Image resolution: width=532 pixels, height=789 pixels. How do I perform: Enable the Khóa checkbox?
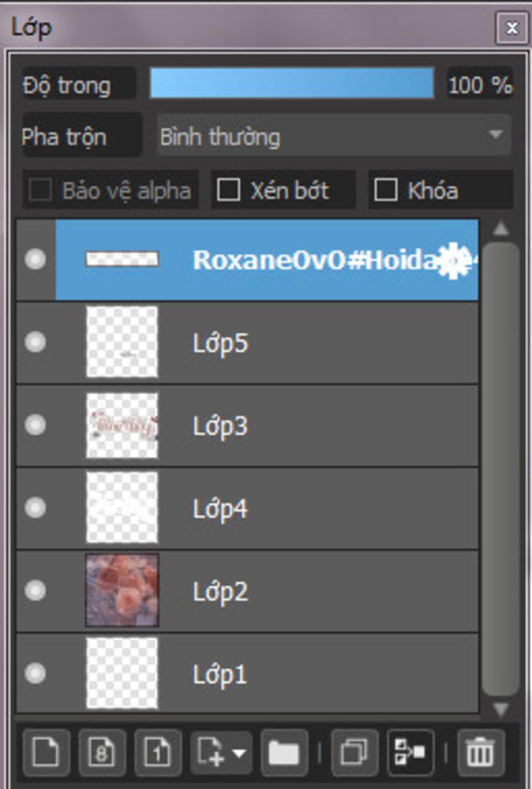pos(386,190)
